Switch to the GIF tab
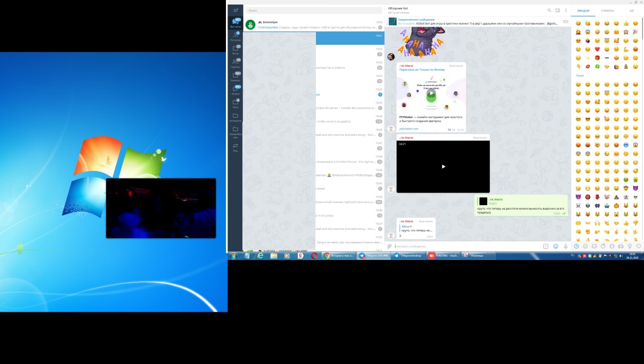The height and width of the screenshot is (364, 644). [x=631, y=10]
